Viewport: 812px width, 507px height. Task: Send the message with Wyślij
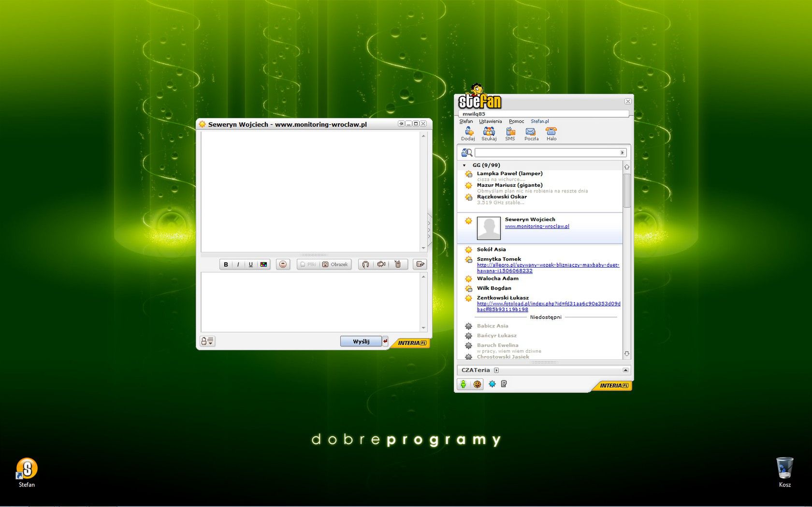[x=361, y=342]
